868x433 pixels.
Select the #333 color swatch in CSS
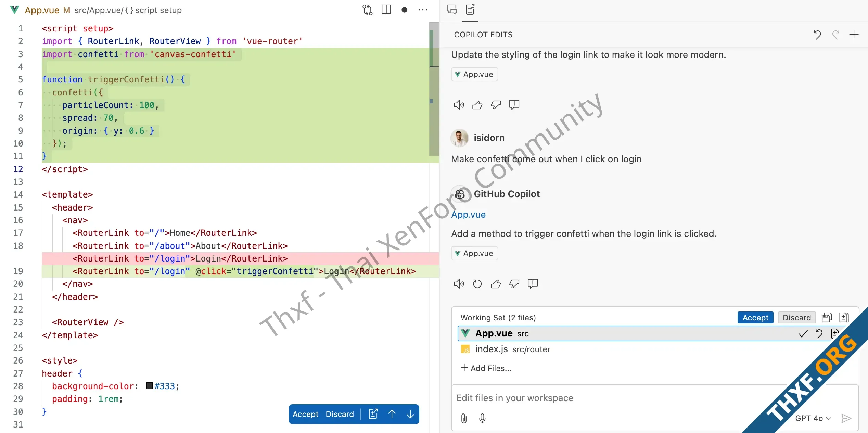tap(149, 386)
